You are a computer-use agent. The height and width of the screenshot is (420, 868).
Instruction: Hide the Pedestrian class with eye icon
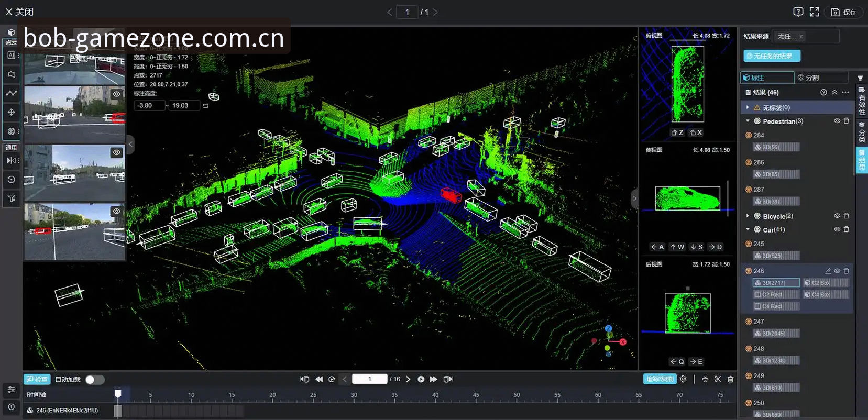[837, 121]
